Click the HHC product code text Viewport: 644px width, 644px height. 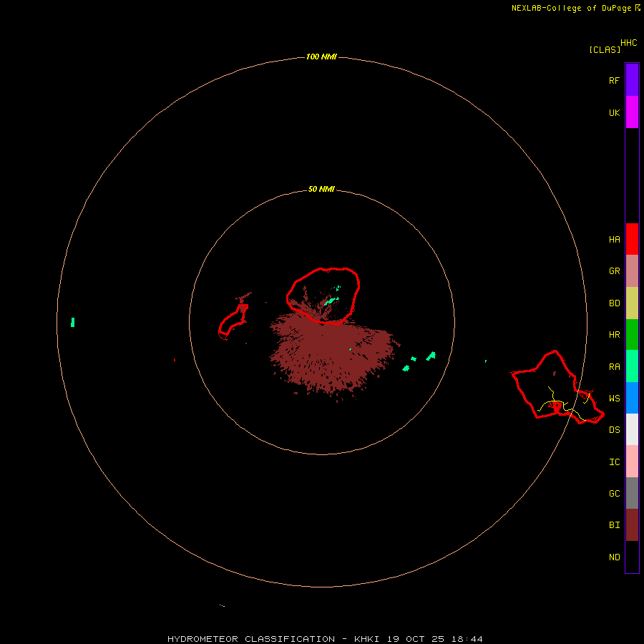click(x=629, y=43)
